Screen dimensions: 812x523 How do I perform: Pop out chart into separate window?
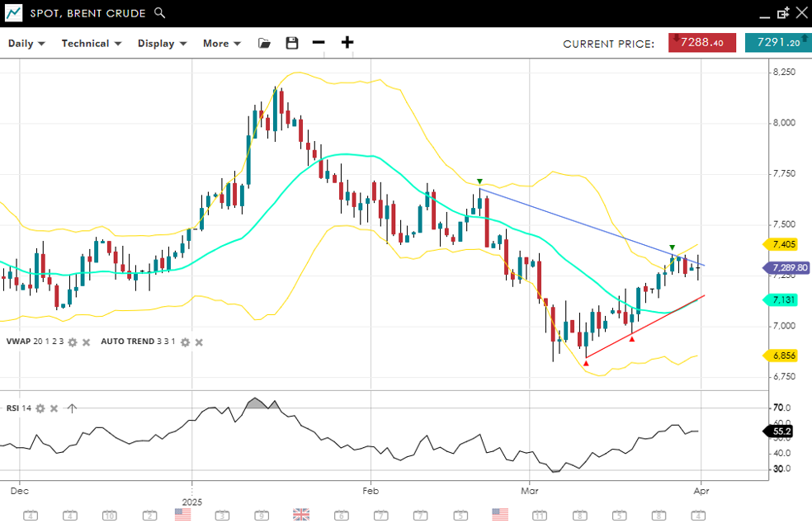pyautogui.click(x=783, y=13)
